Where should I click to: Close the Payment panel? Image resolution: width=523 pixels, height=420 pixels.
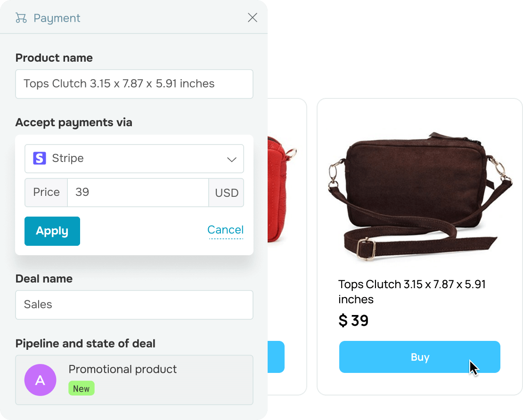(253, 17)
